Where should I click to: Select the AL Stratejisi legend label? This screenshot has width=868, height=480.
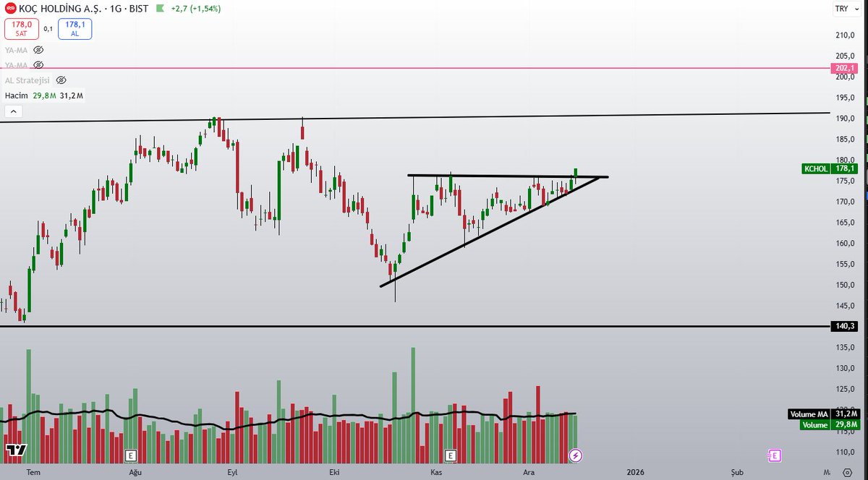tap(28, 80)
